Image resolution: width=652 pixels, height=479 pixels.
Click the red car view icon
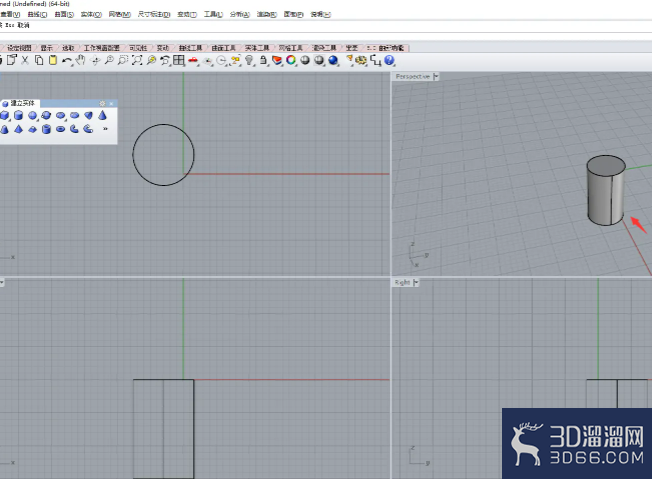[193, 61]
